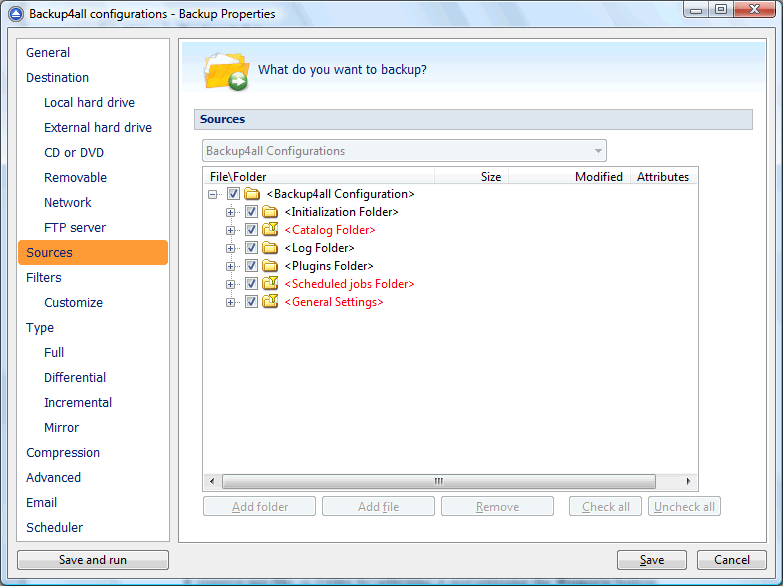The height and width of the screenshot is (586, 783).
Task: Collapse the Backup4all Configuration tree node
Action: click(x=213, y=194)
